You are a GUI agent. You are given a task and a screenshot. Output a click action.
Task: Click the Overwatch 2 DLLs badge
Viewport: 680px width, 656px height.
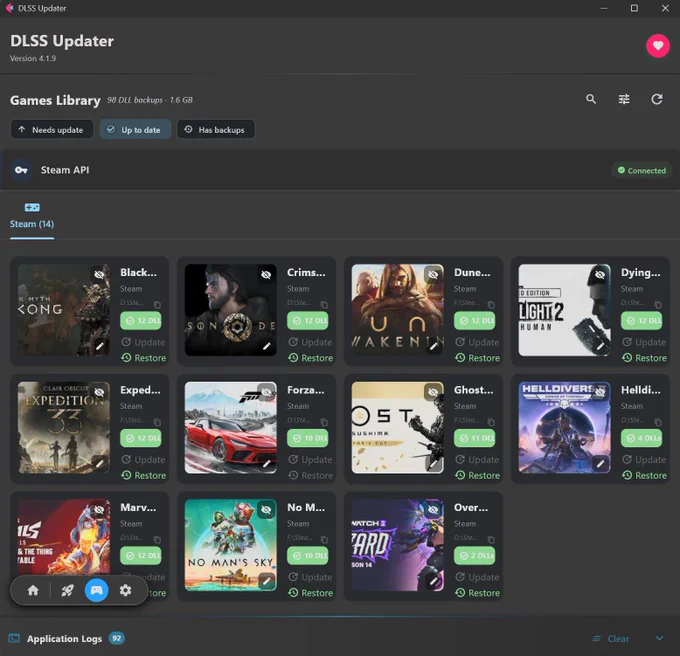[475, 555]
